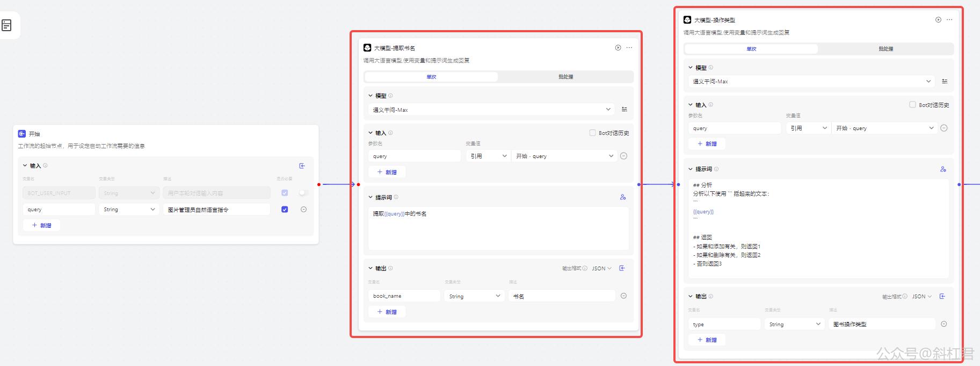This screenshot has height=366, width=980.
Task: Run the 大模型-提取书名 node with play icon
Action: coord(618,48)
